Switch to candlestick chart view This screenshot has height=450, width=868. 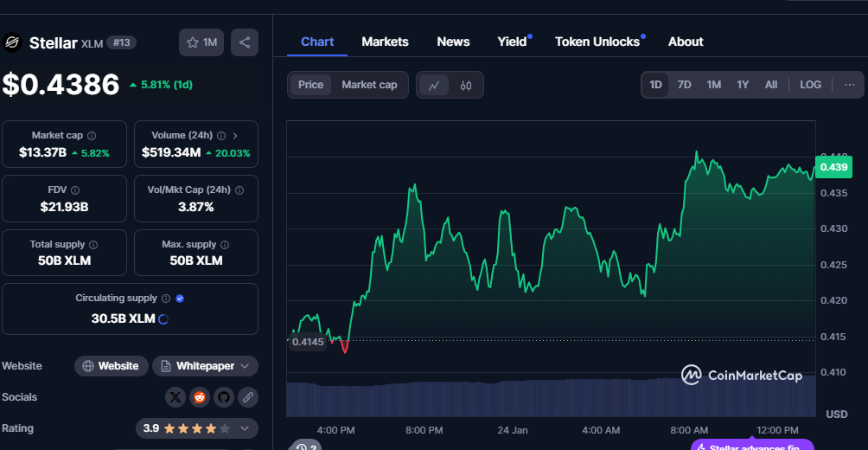click(x=466, y=86)
